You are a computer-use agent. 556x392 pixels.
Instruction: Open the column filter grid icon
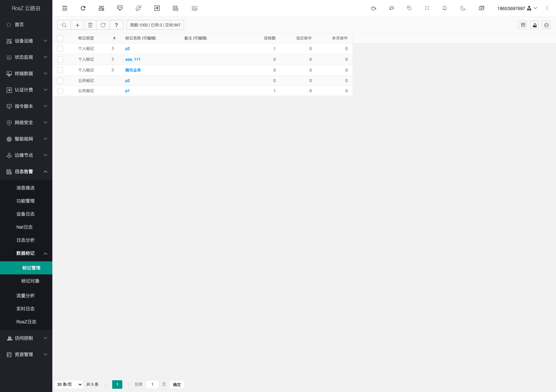(x=523, y=25)
